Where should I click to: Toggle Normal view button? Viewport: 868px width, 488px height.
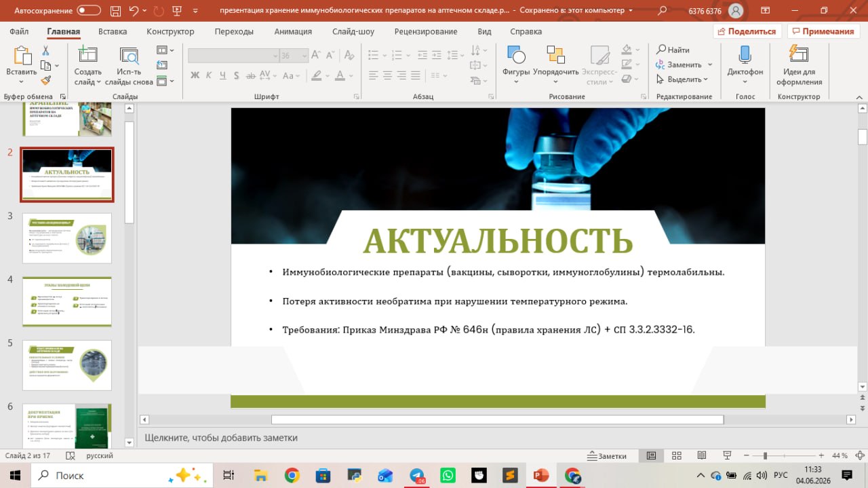[x=651, y=455]
